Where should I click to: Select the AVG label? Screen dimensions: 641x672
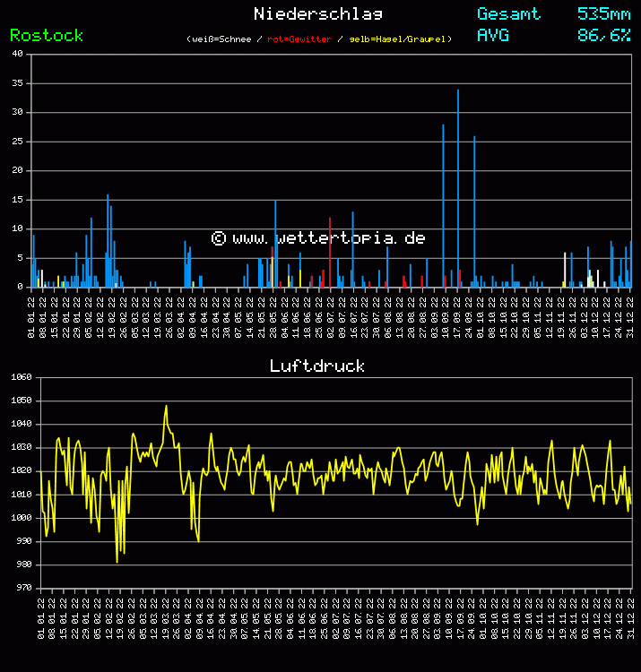[x=493, y=35]
